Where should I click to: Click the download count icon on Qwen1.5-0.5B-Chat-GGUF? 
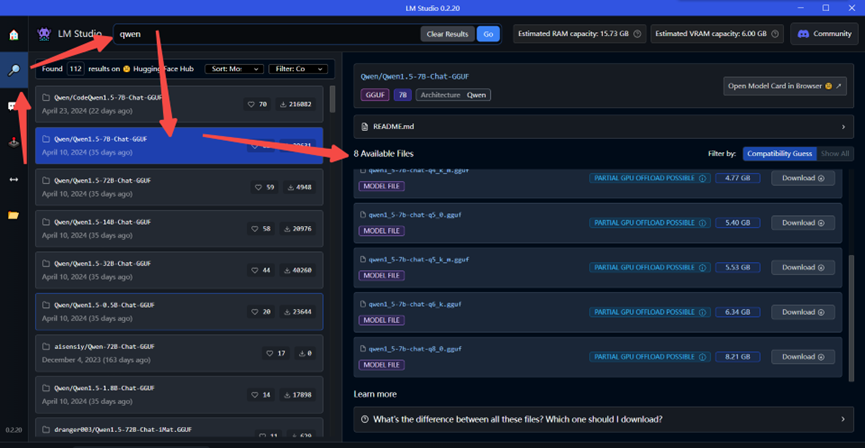[287, 312]
